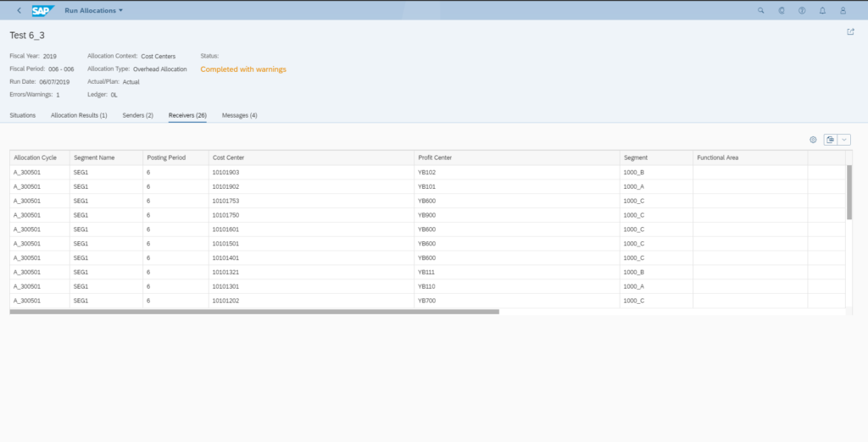Screen dimensions: 868x442
Task: Expand the export options dropdown arrow
Action: click(x=844, y=140)
